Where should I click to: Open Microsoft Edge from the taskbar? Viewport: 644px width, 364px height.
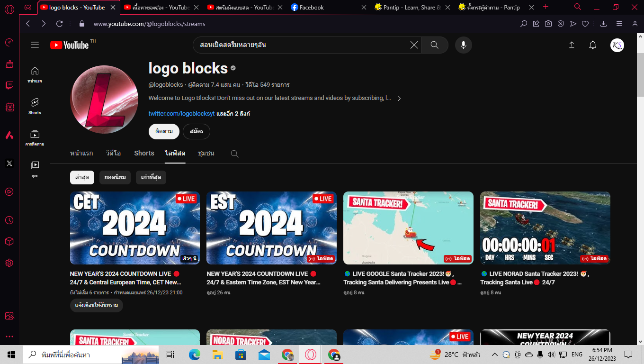click(195, 355)
